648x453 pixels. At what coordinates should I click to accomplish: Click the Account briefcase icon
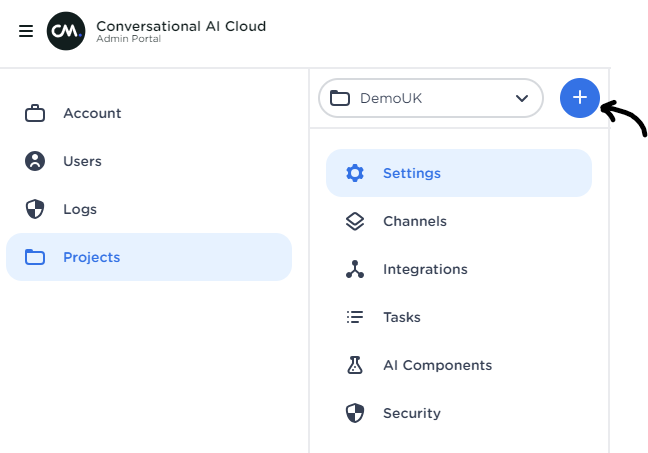click(35, 113)
